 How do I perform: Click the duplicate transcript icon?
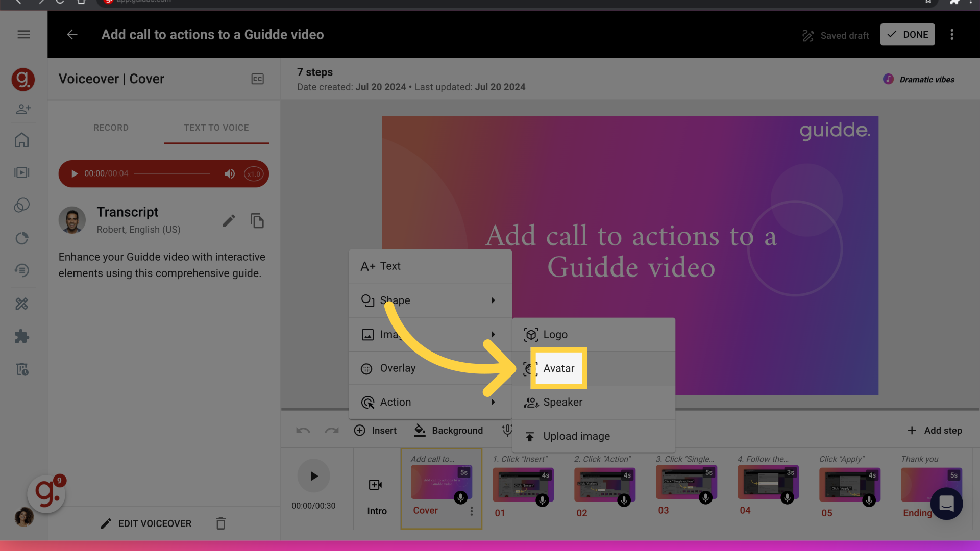(256, 221)
